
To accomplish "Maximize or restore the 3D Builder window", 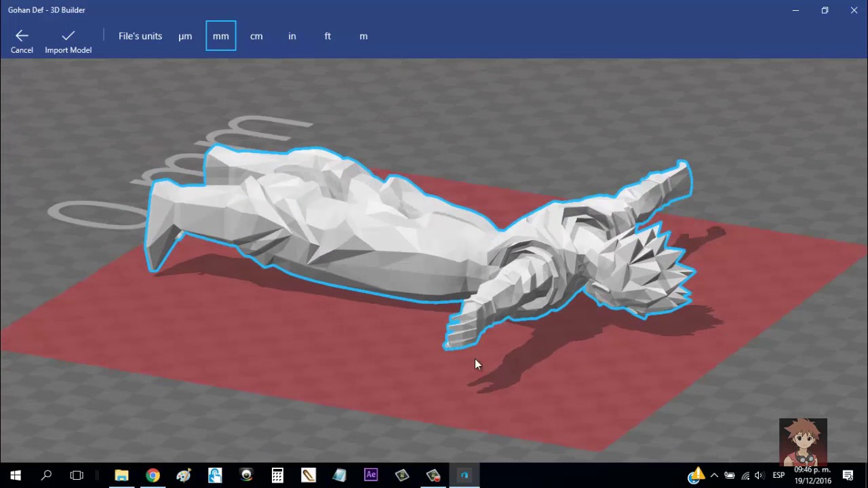I will click(825, 10).
